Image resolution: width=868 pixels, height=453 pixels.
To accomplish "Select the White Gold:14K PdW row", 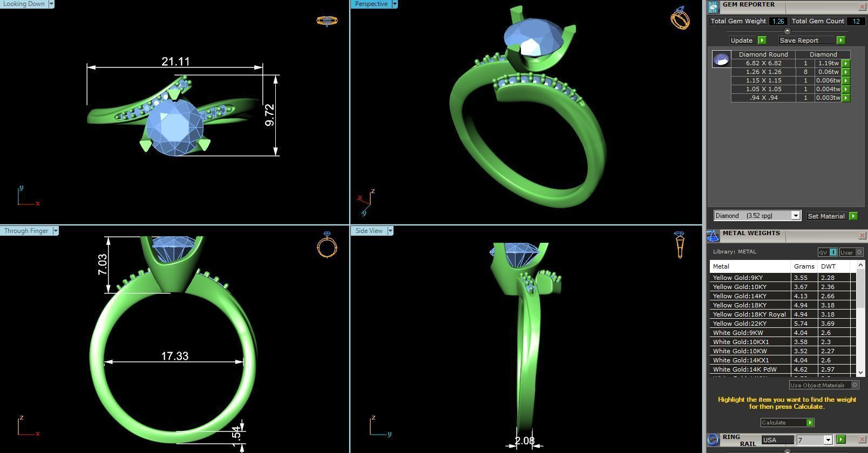I will tap(783, 369).
